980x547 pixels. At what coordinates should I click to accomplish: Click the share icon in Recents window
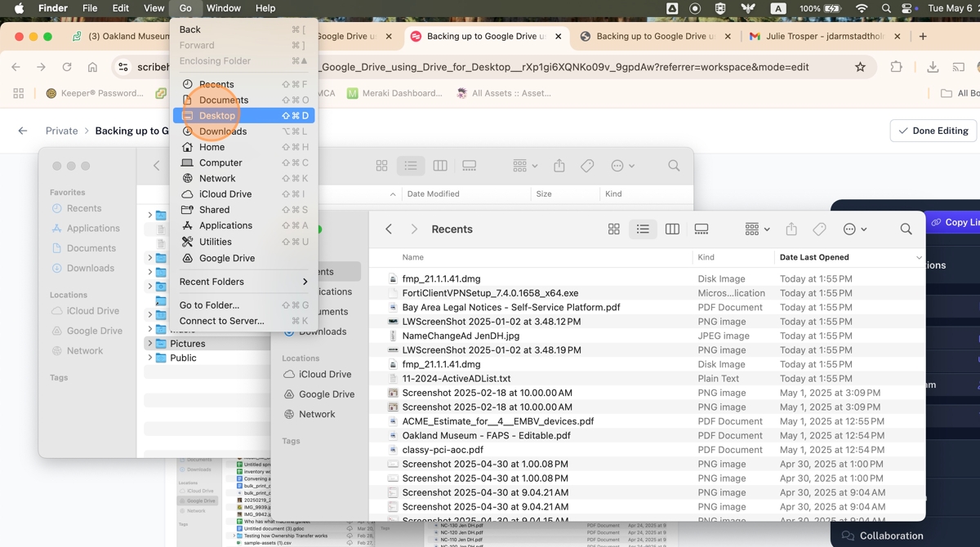pyautogui.click(x=791, y=229)
